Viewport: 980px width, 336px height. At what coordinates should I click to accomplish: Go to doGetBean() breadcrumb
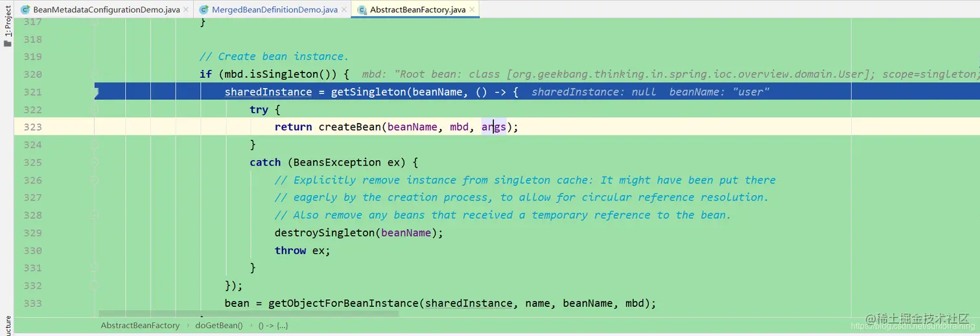point(219,326)
